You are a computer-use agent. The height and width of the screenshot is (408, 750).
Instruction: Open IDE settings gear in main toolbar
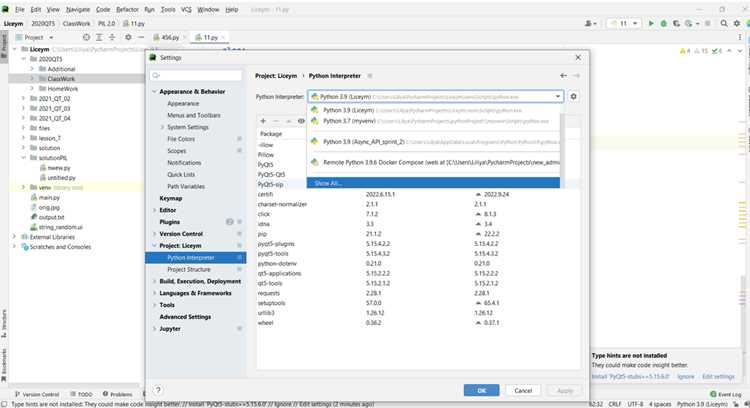[x=737, y=23]
